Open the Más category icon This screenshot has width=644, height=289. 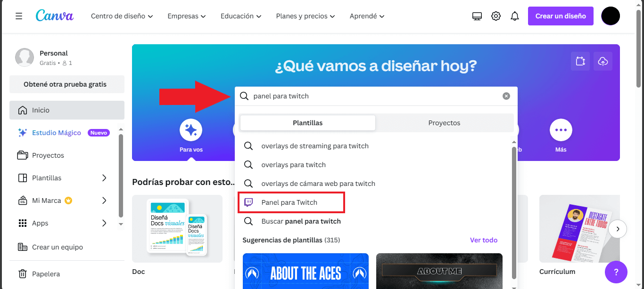pos(561,130)
